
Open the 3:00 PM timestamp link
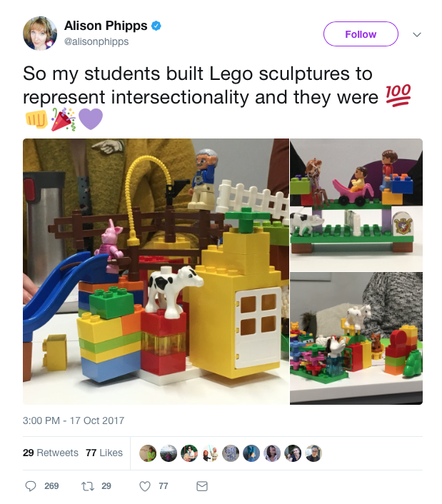[x=74, y=420]
